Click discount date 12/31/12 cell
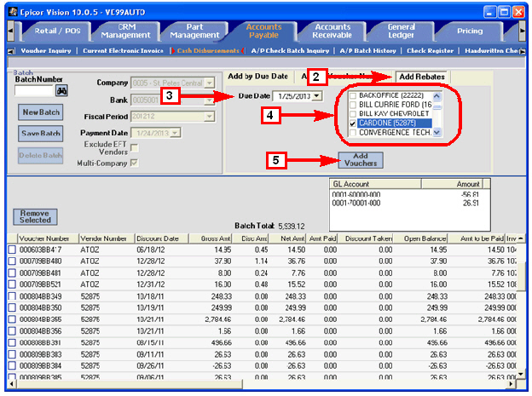This screenshot has height=396, width=532. coord(151,284)
